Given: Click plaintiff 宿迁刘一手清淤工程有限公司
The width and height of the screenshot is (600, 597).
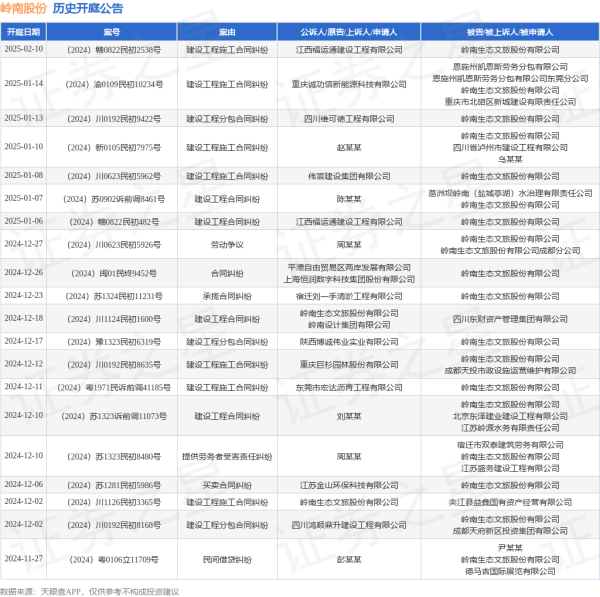Looking at the screenshot, I should tap(349, 296).
